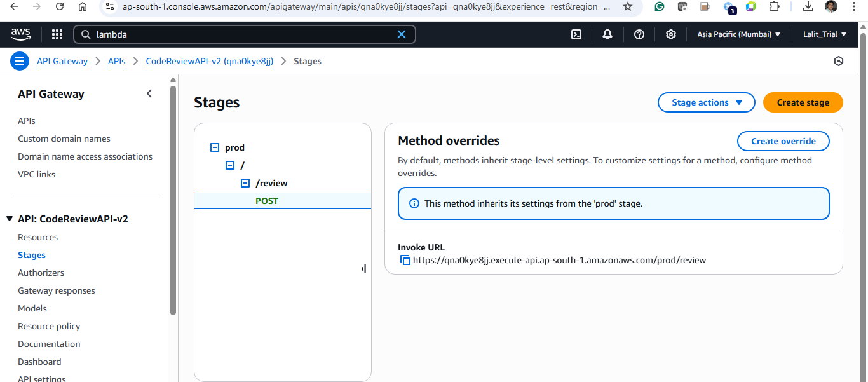The image size is (868, 382).
Task: Click the Invoke URL text ending /prod/review
Action: (x=559, y=260)
